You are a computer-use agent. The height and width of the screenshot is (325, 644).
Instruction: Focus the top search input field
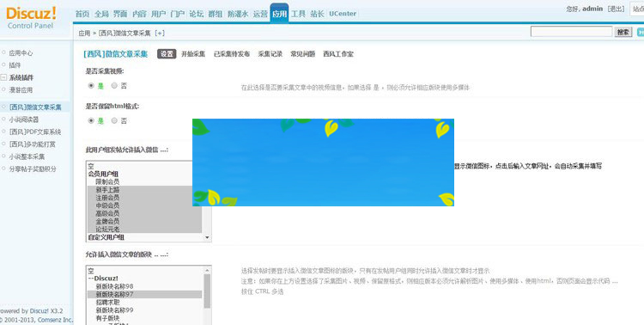click(x=571, y=32)
